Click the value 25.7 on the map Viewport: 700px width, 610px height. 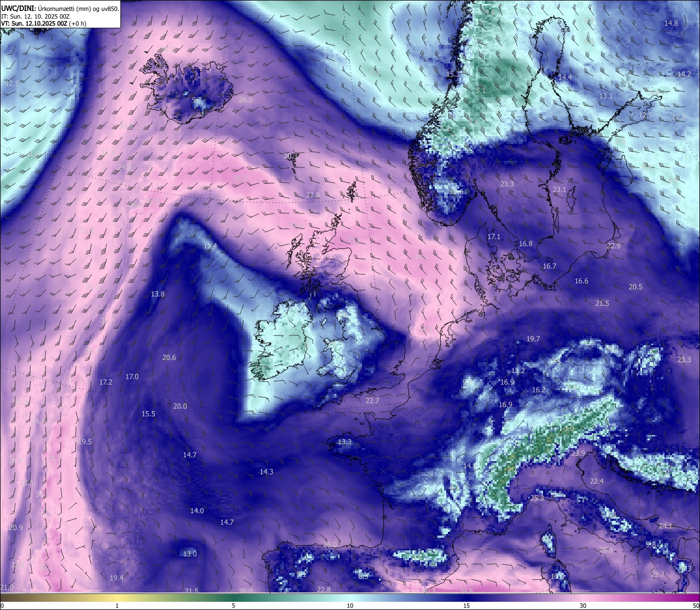[x=658, y=574]
